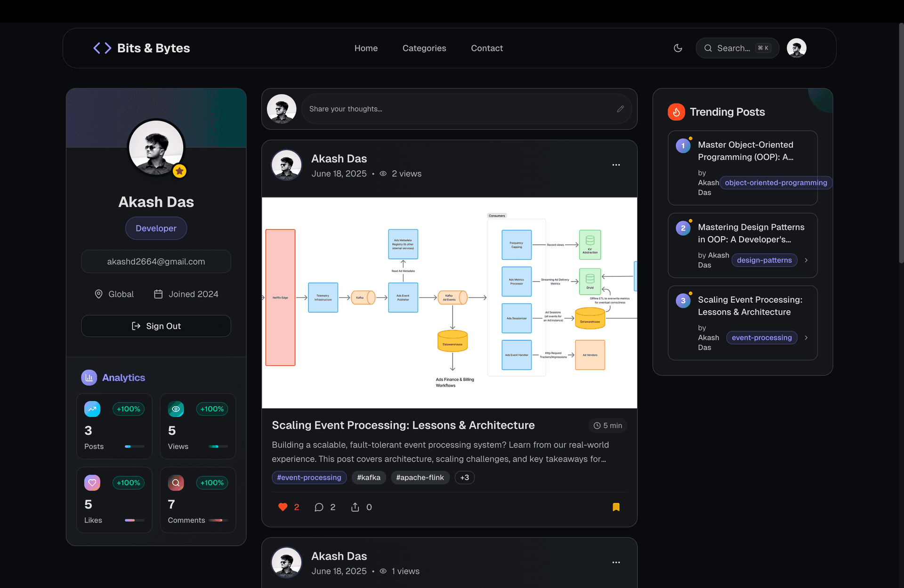This screenshot has height=588, width=904.
Task: Click the share upload icon
Action: point(355,507)
